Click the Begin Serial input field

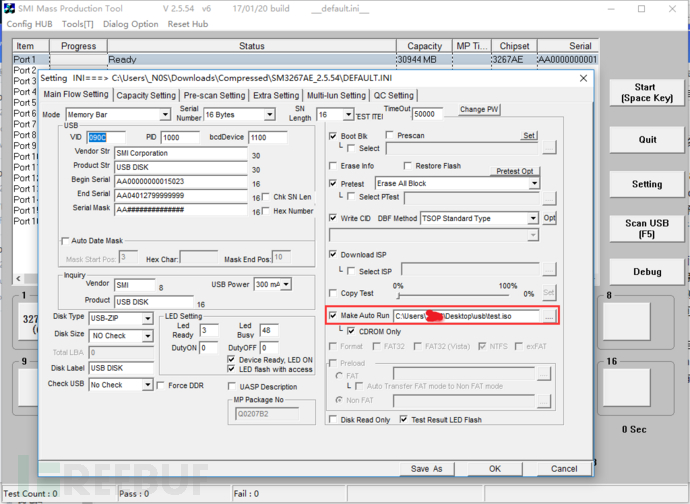pyautogui.click(x=181, y=181)
